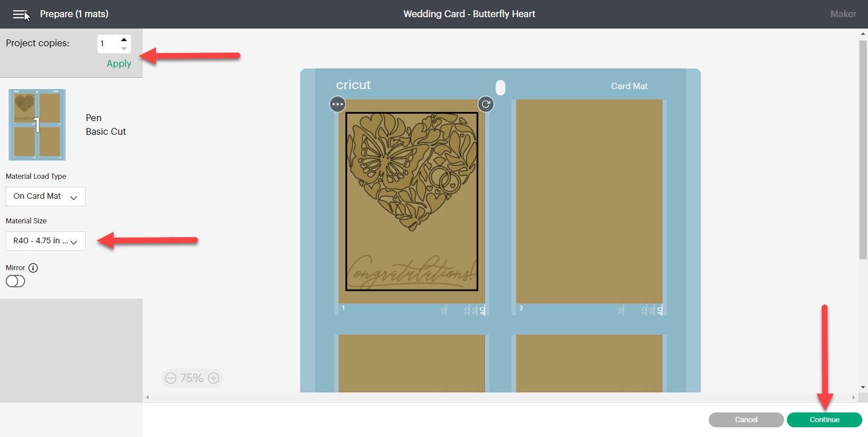Click the Cancel button

click(x=746, y=420)
